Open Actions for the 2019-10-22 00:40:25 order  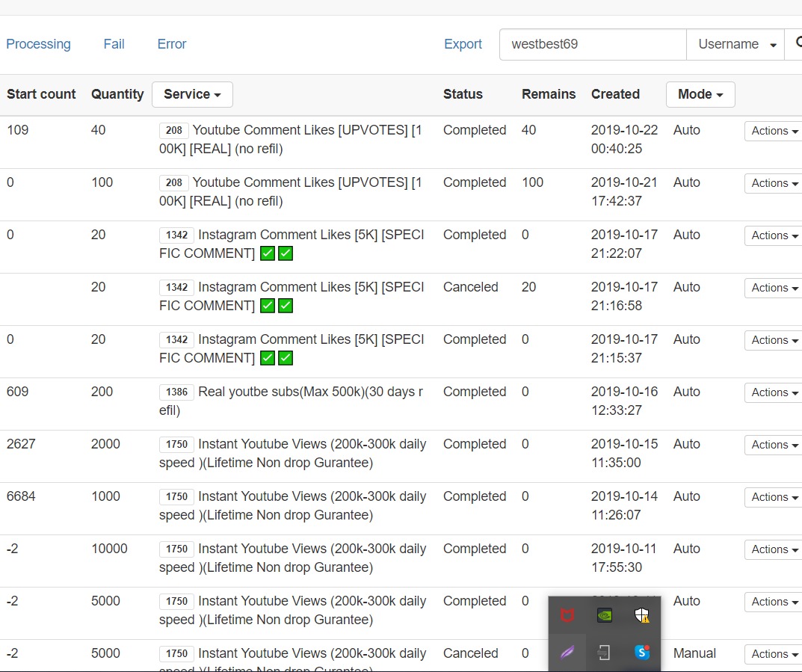tap(774, 131)
